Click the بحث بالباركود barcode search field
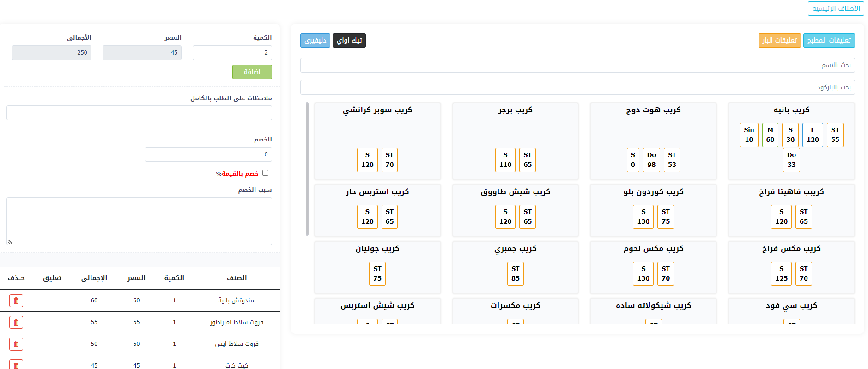Image resolution: width=868 pixels, height=369 pixels. pyautogui.click(x=577, y=87)
